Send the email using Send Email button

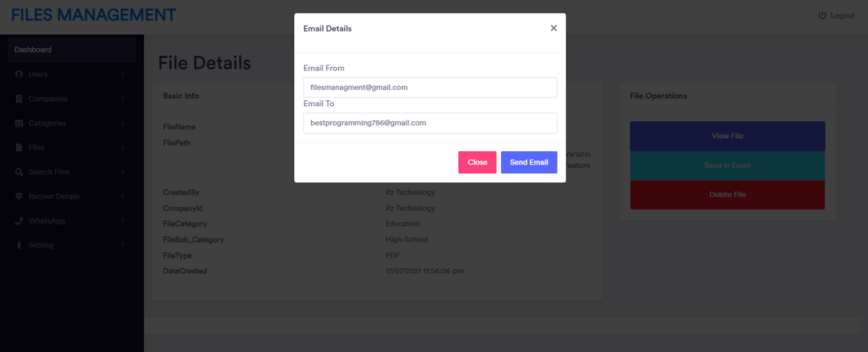tap(529, 162)
